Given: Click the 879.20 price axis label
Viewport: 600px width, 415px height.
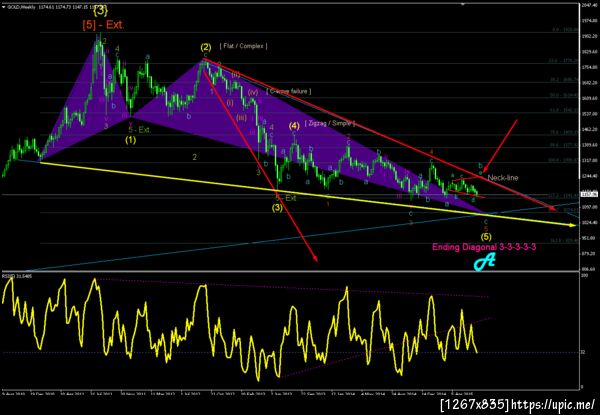Looking at the screenshot, I should coord(587,254).
